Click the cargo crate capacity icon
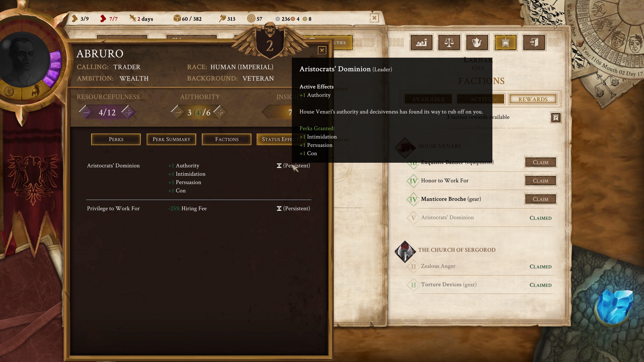The image size is (644, 362). coord(177,18)
